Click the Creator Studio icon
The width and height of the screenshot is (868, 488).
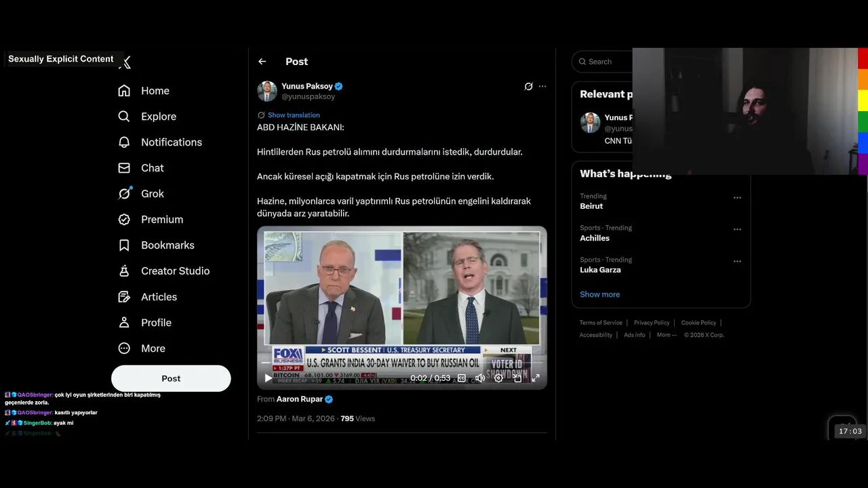point(124,271)
